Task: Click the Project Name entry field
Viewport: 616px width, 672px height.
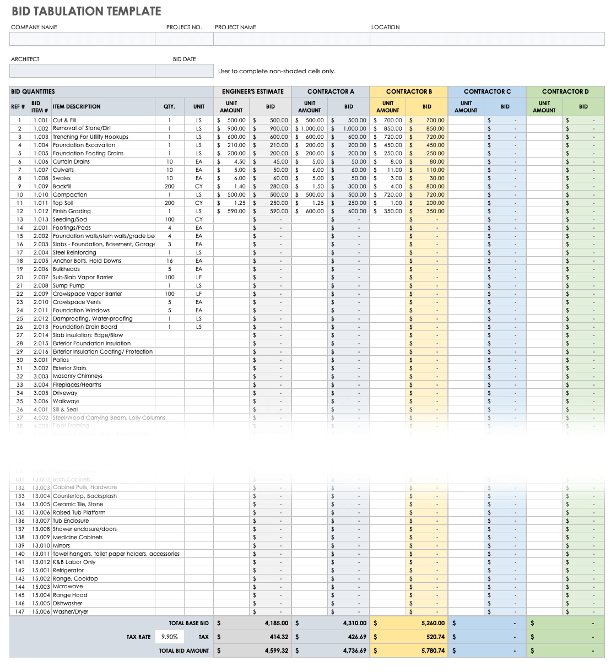Action: [291, 39]
